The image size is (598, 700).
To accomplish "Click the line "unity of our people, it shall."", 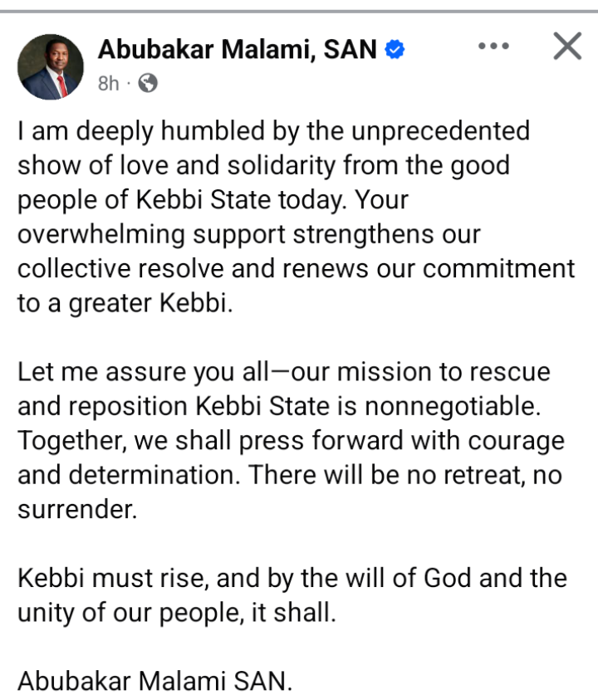I will (x=178, y=613).
